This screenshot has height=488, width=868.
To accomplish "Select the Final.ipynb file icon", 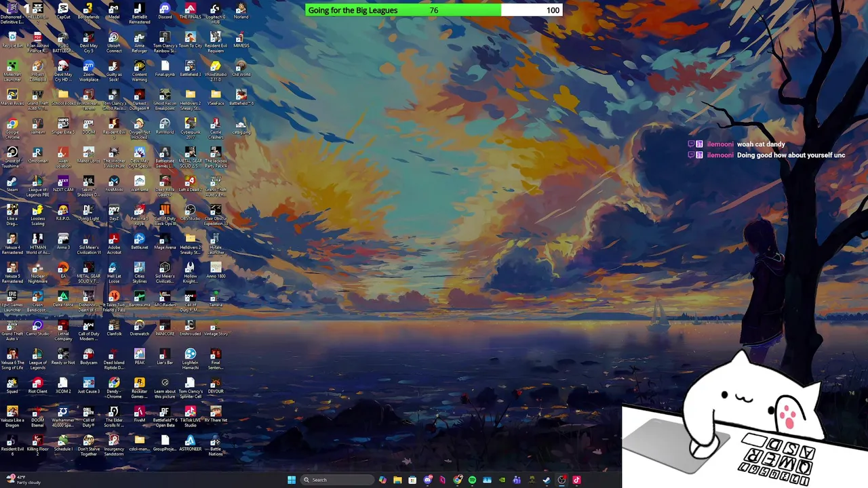I will [165, 68].
